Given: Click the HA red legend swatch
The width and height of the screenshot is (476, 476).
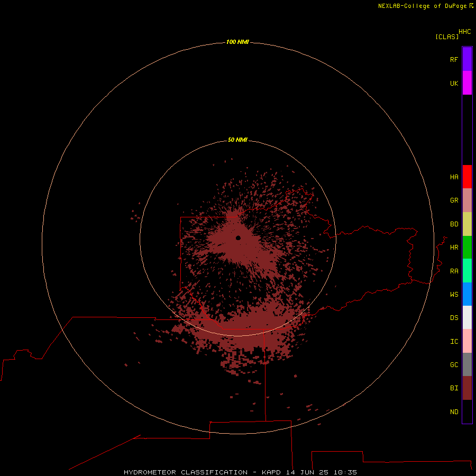Looking at the screenshot, I should (467, 177).
